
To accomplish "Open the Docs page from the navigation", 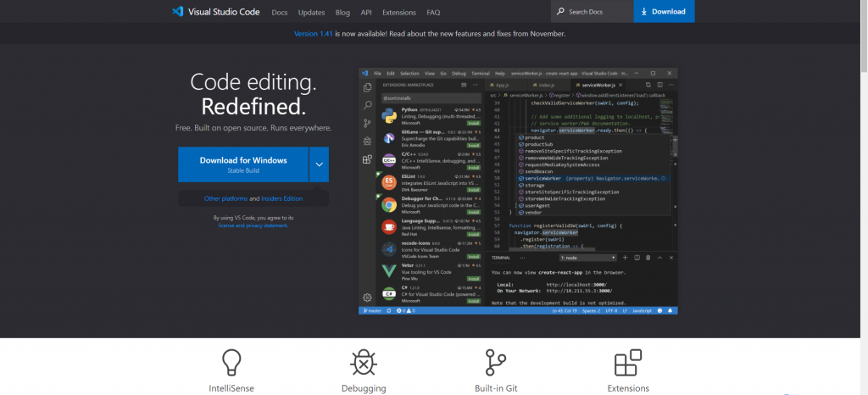I will pyautogui.click(x=280, y=12).
